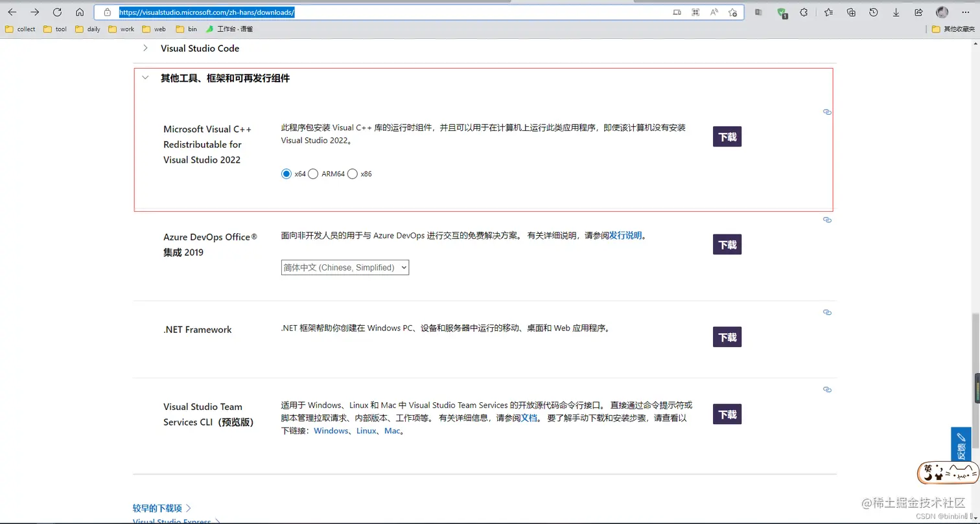This screenshot has width=980, height=524.
Task: Go to the browser home page icon
Action: point(80,12)
